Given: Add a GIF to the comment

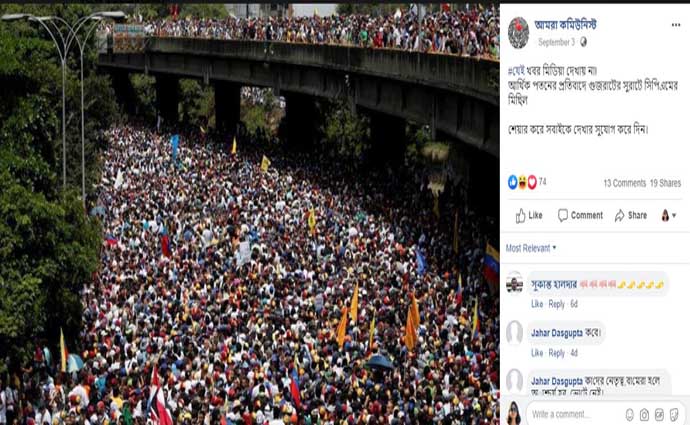Looking at the screenshot, I should (659, 414).
